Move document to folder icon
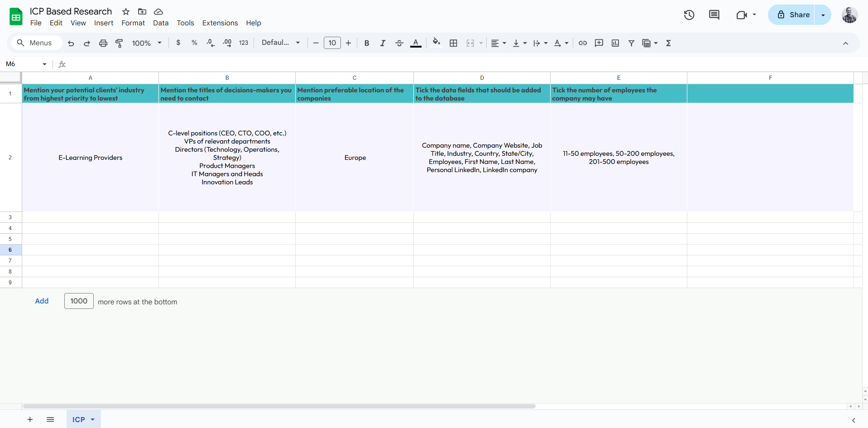Image resolution: width=868 pixels, height=428 pixels. [x=142, y=11]
